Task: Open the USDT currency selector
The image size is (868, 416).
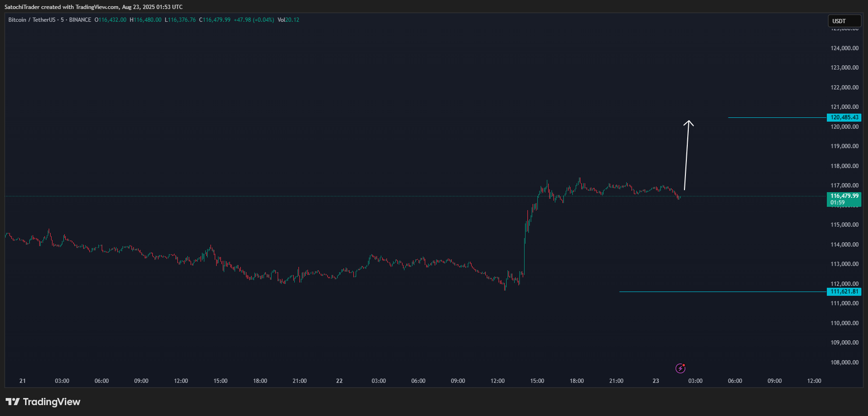Action: point(844,21)
